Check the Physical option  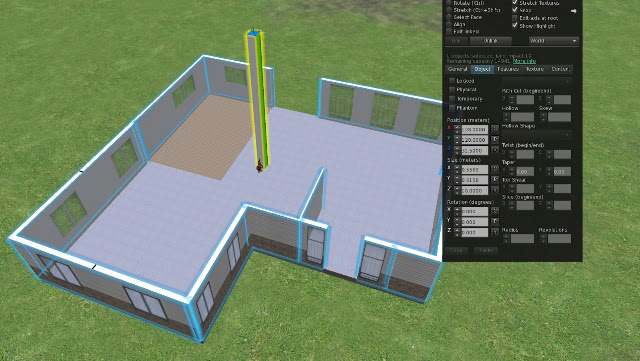(452, 89)
